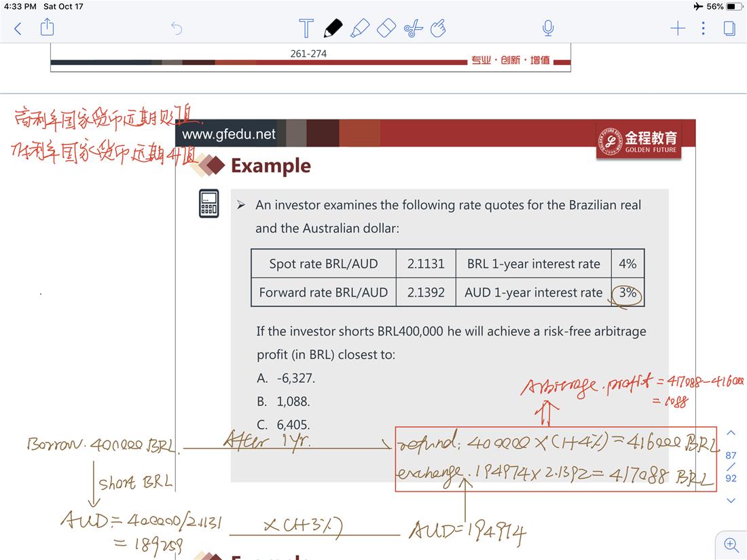
Task: Start audio recording with the microphone
Action: (548, 28)
